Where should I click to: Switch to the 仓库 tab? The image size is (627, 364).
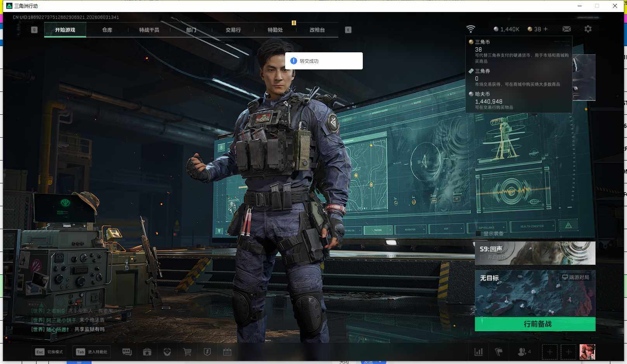107,30
